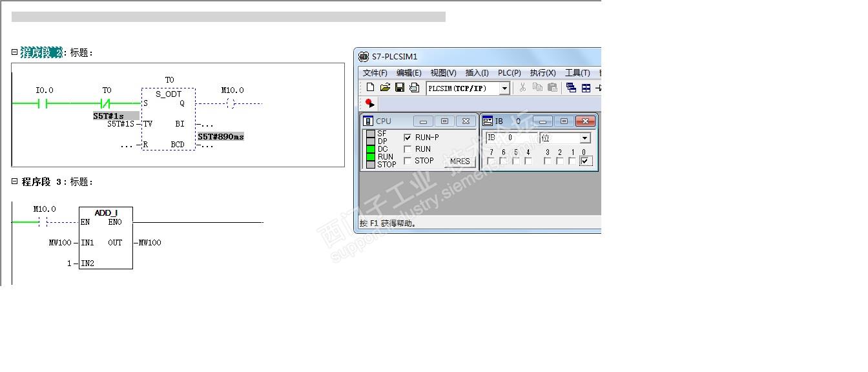Click the S7-PLCSIM1 title bar app icon

[x=364, y=56]
